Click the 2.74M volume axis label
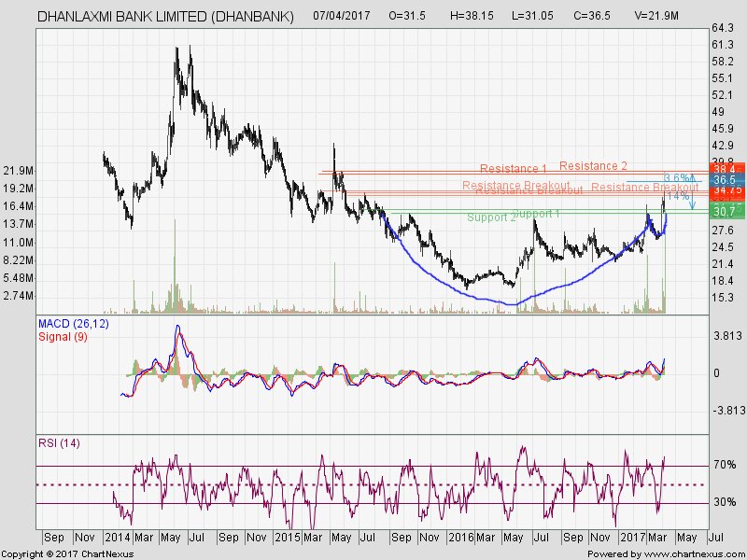 [18, 296]
